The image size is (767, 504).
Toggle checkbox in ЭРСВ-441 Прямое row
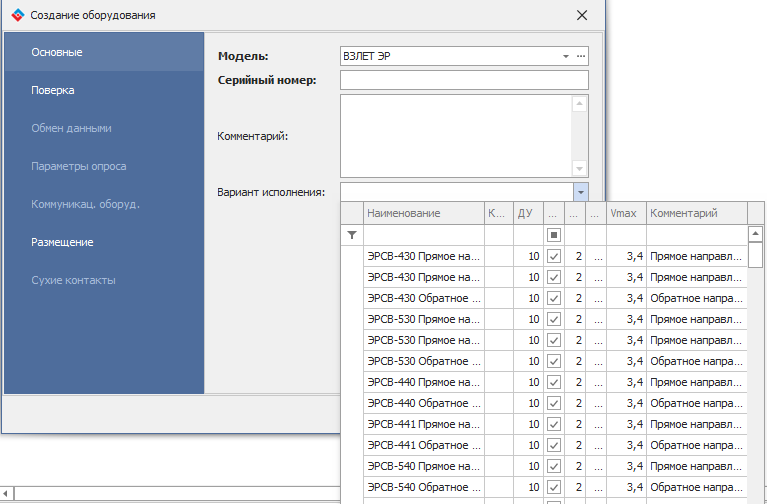(x=554, y=424)
